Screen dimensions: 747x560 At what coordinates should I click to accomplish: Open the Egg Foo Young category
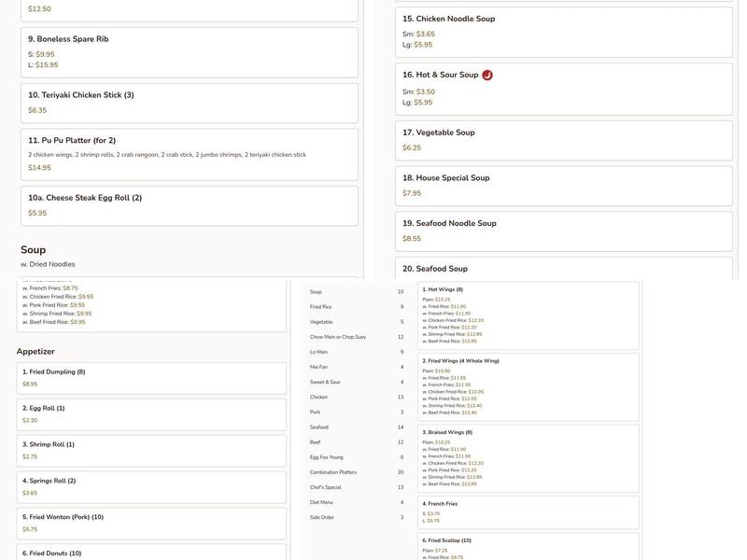pos(327,457)
